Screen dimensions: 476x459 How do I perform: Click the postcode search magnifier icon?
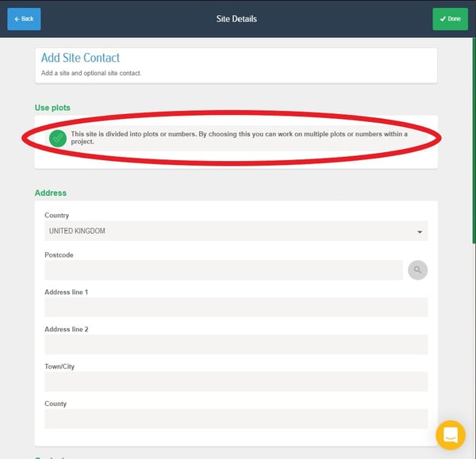[418, 270]
